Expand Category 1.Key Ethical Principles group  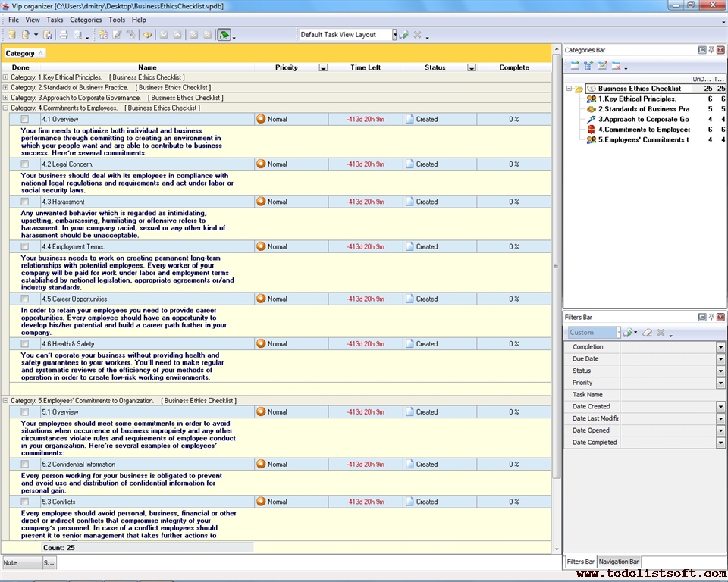(x=6, y=77)
